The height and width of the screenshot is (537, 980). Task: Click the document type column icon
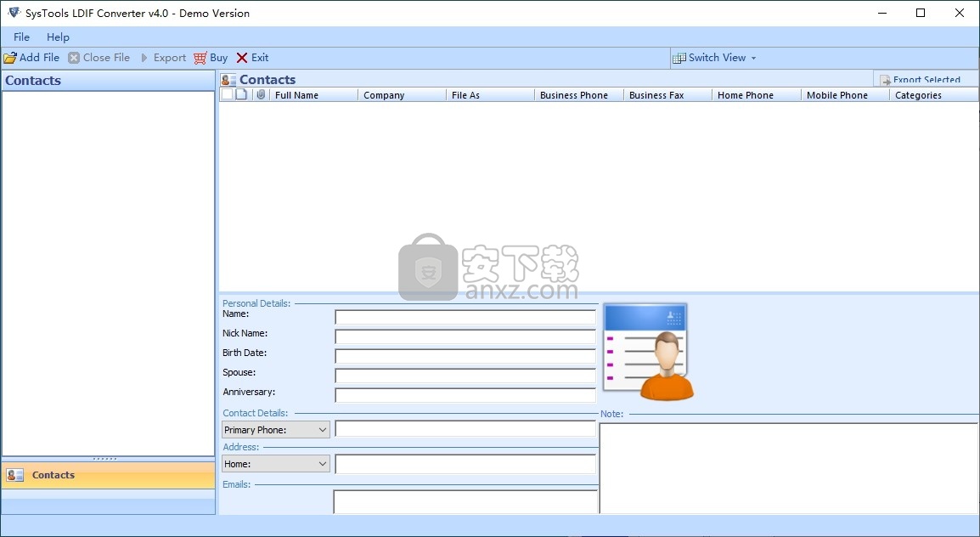[241, 94]
